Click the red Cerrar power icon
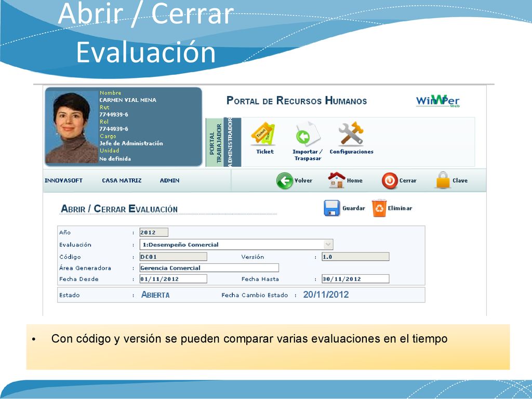 coord(390,181)
